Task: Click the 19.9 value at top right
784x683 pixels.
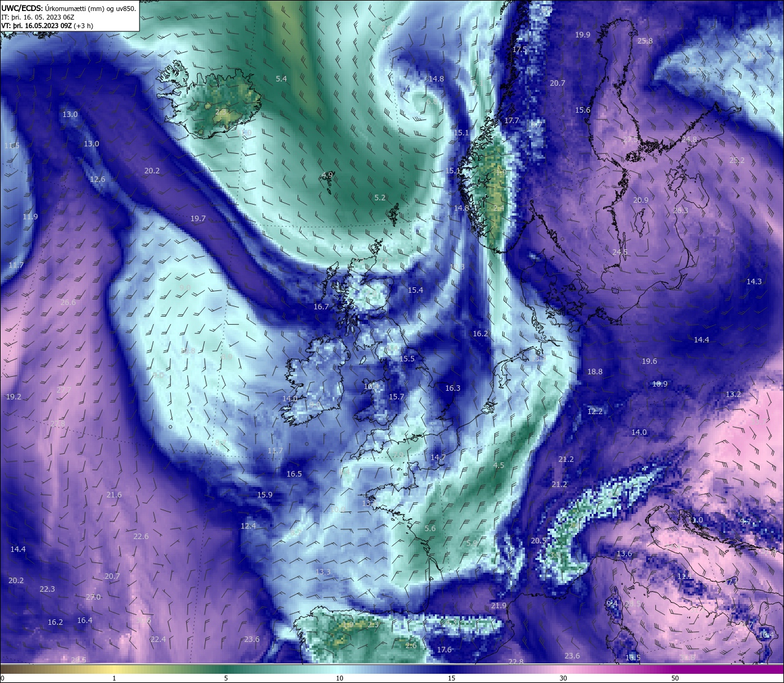Action: [582, 35]
